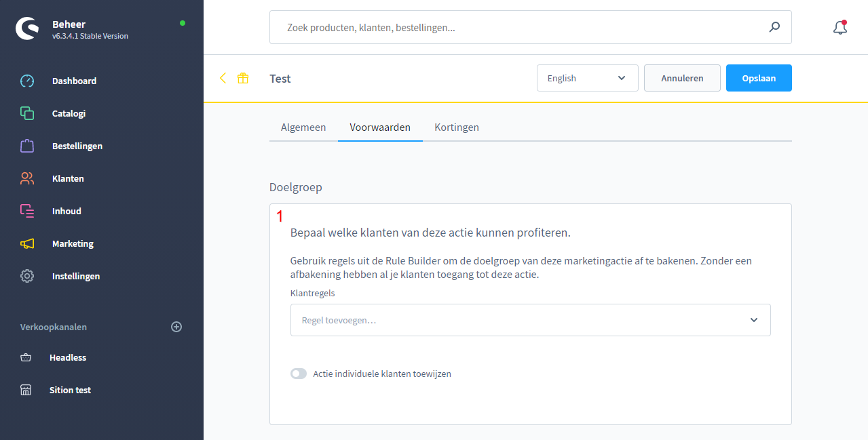This screenshot has width=868, height=440.
Task: Switch to the Algemeen tab
Action: point(303,127)
